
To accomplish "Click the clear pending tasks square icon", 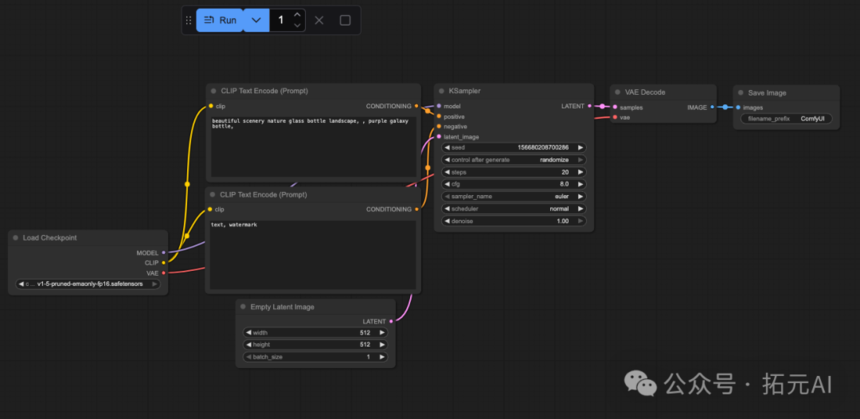I will 345,20.
